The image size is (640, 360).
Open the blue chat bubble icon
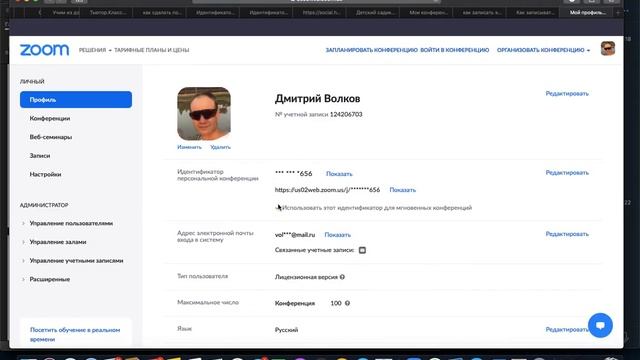tap(600, 325)
